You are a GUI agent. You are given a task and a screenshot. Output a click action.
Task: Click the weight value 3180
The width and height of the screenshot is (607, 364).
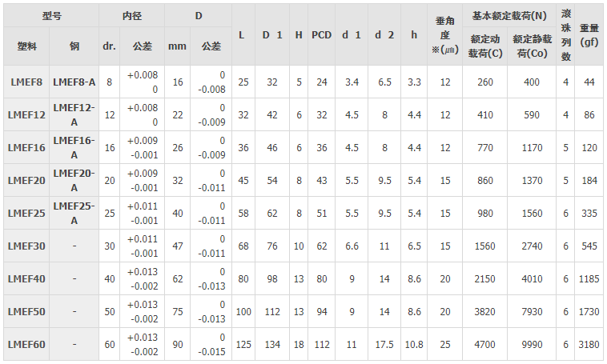590,344
